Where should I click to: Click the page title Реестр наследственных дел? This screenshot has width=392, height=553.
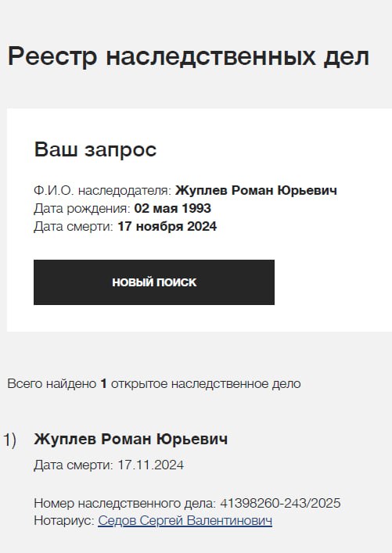click(x=189, y=56)
